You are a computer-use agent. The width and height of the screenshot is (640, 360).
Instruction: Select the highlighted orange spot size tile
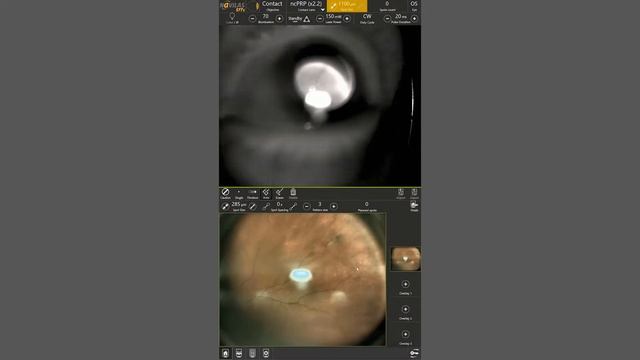tap(347, 6)
